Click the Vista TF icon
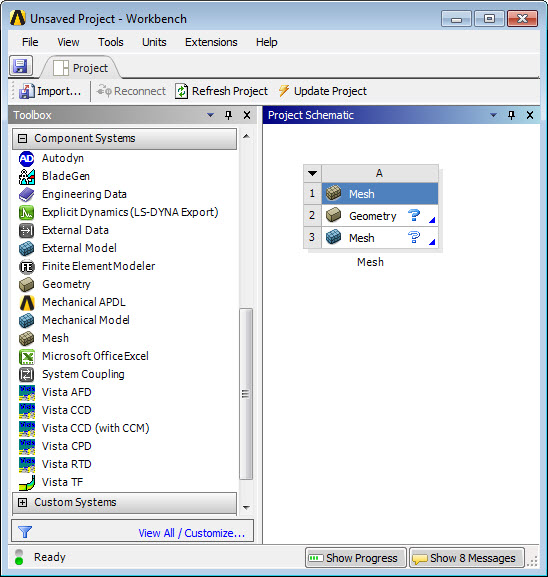Image resolution: width=548 pixels, height=577 pixels. point(26,482)
